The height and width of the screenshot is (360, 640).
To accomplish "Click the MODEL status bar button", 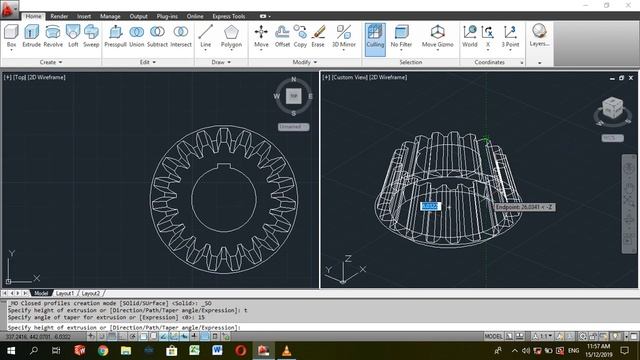I will (x=493, y=336).
